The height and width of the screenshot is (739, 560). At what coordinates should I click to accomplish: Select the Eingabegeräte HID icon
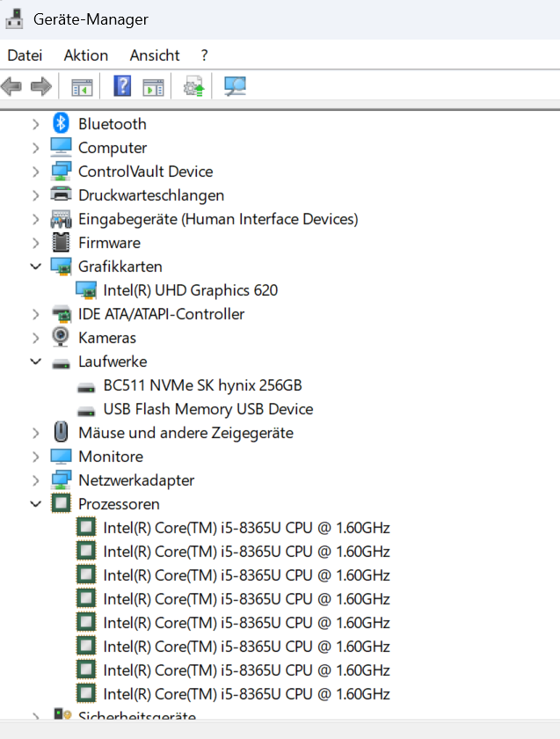61,219
